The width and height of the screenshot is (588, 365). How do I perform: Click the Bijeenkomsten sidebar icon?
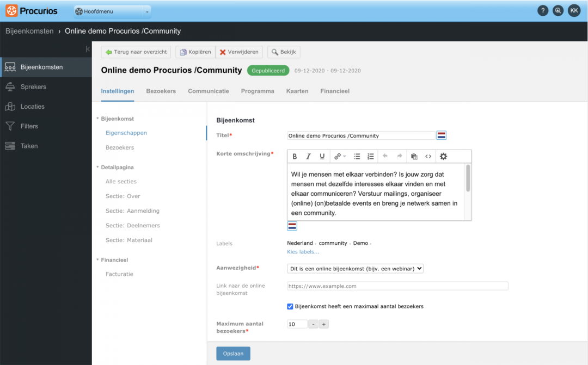tap(10, 67)
